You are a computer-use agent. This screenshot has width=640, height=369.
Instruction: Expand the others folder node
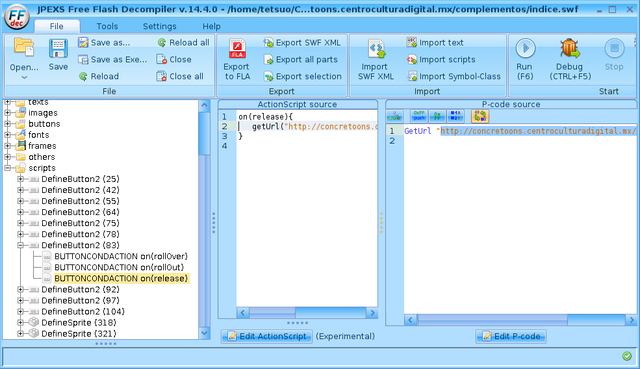tap(7, 157)
